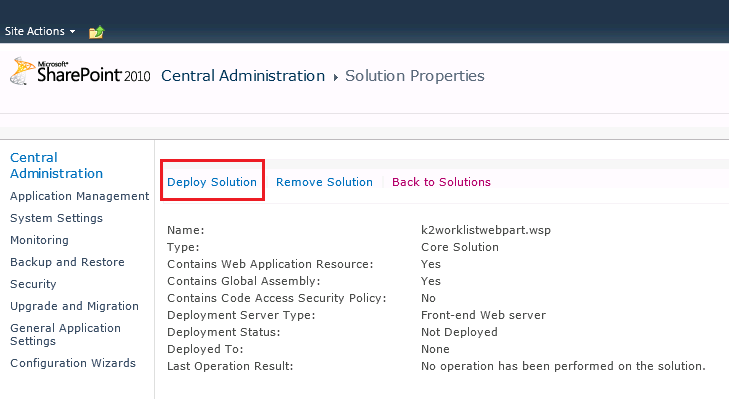Viewport: 729px width, 399px height.
Task: Click the SharePoint 2010 logo
Action: coord(80,72)
